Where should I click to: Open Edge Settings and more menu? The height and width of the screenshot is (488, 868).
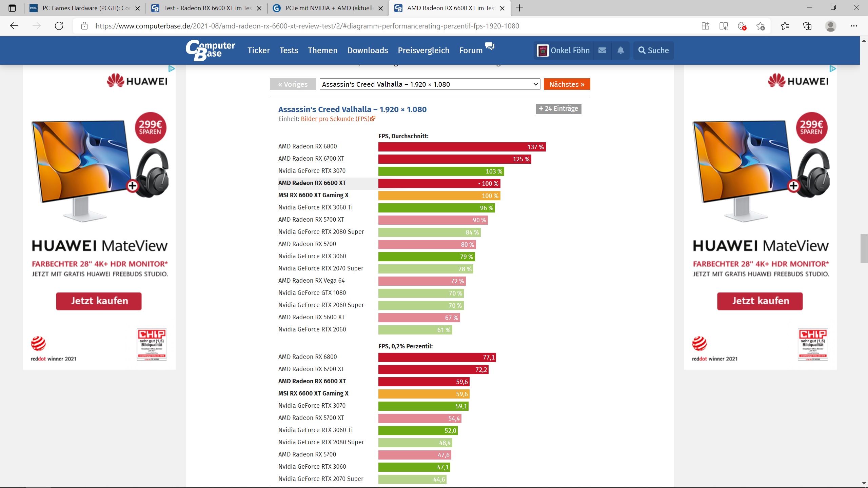click(x=853, y=26)
